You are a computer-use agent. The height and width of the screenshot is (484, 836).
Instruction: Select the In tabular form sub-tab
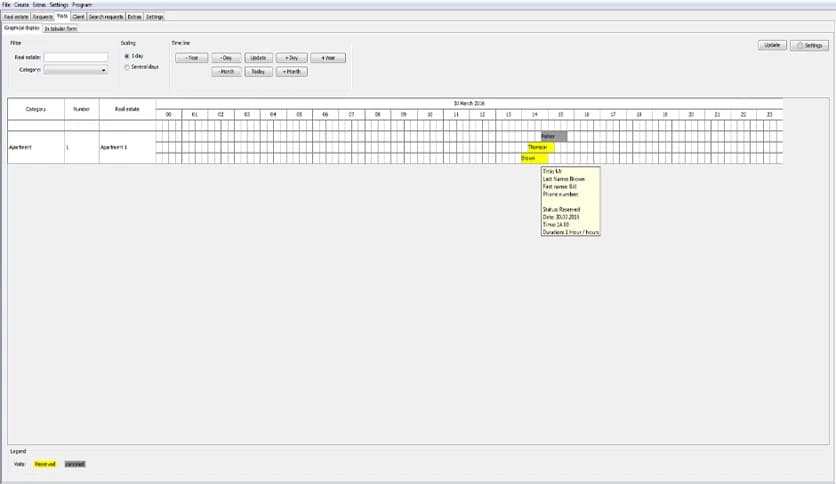click(x=60, y=29)
